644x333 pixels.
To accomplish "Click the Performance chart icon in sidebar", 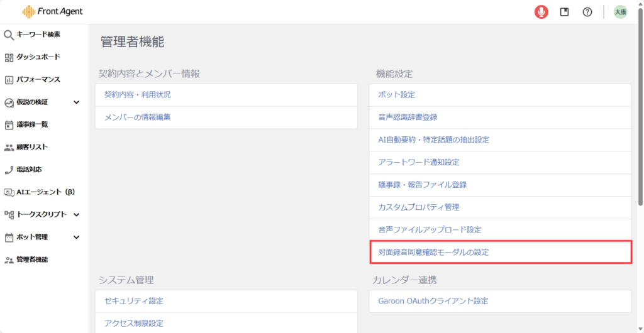I will 9,80.
